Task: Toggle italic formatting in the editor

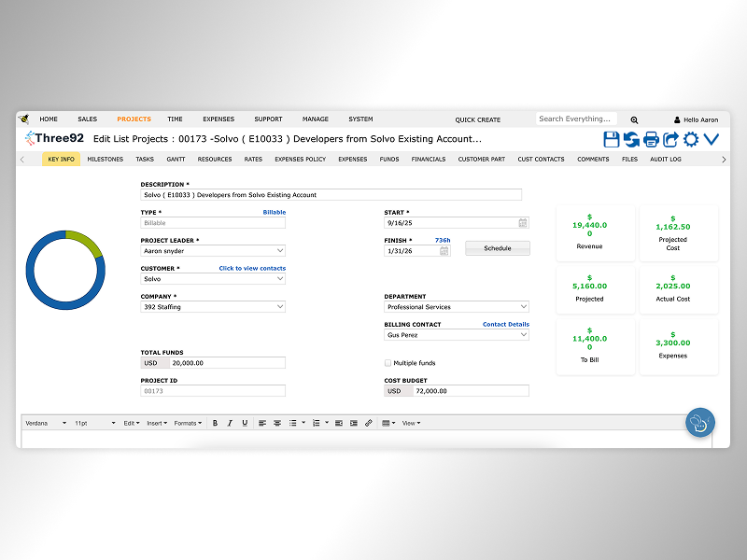Action: [230, 423]
